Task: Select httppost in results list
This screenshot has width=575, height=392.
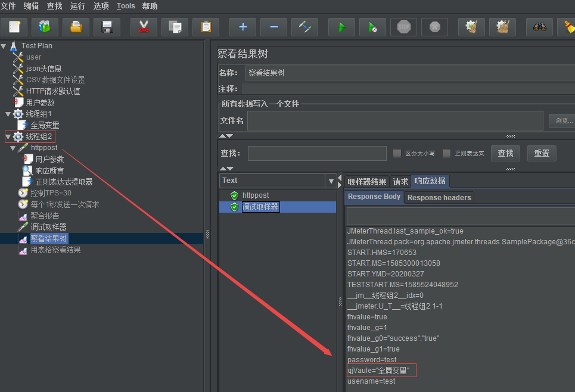Action: [x=256, y=195]
